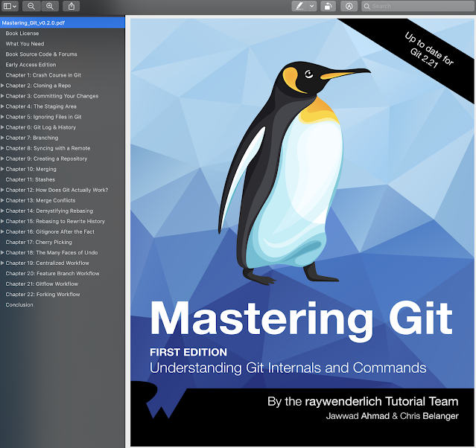The image size is (476, 448).
Task: Open the highlight color dropdown arrow
Action: pos(312,6)
